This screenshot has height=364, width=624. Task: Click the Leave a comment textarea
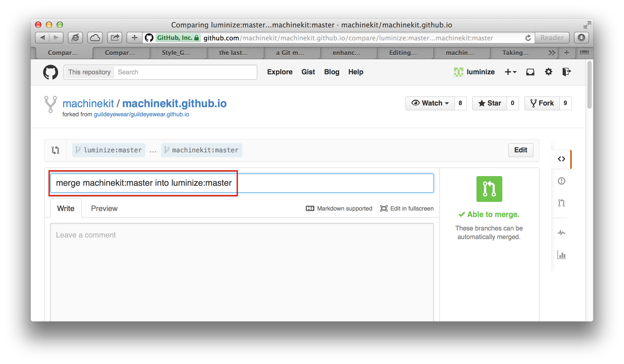point(242,272)
